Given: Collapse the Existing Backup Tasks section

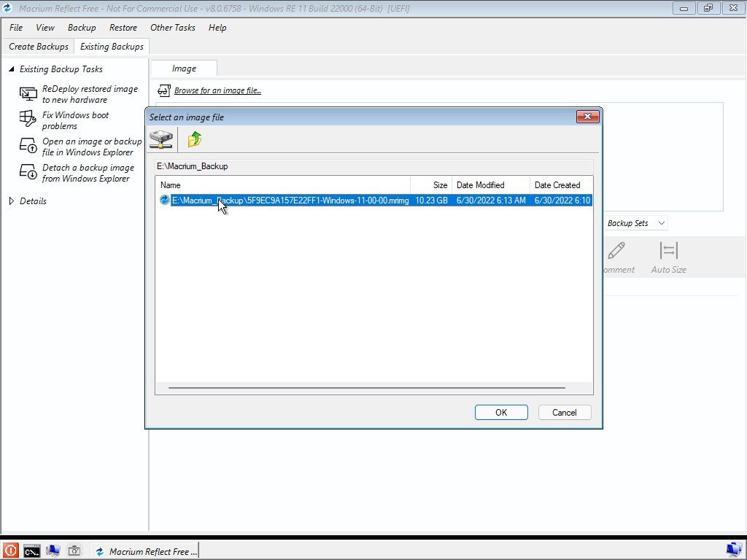Looking at the screenshot, I should click(x=12, y=69).
